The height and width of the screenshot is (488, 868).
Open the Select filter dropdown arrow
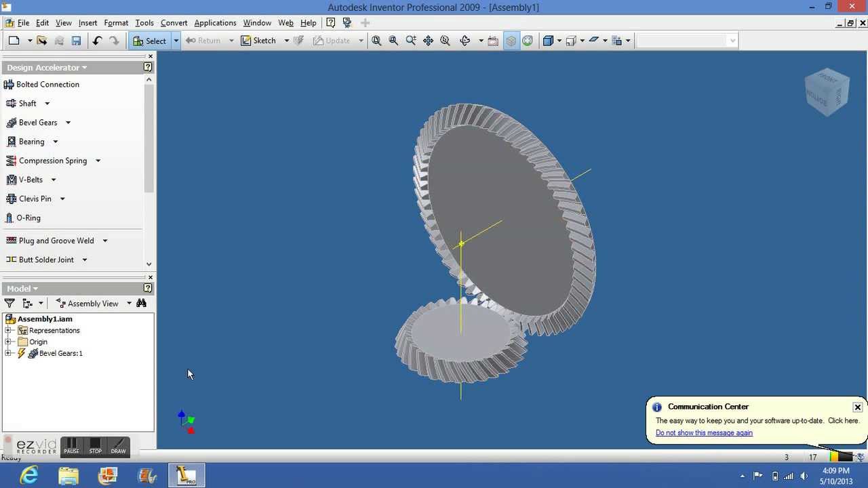point(176,41)
